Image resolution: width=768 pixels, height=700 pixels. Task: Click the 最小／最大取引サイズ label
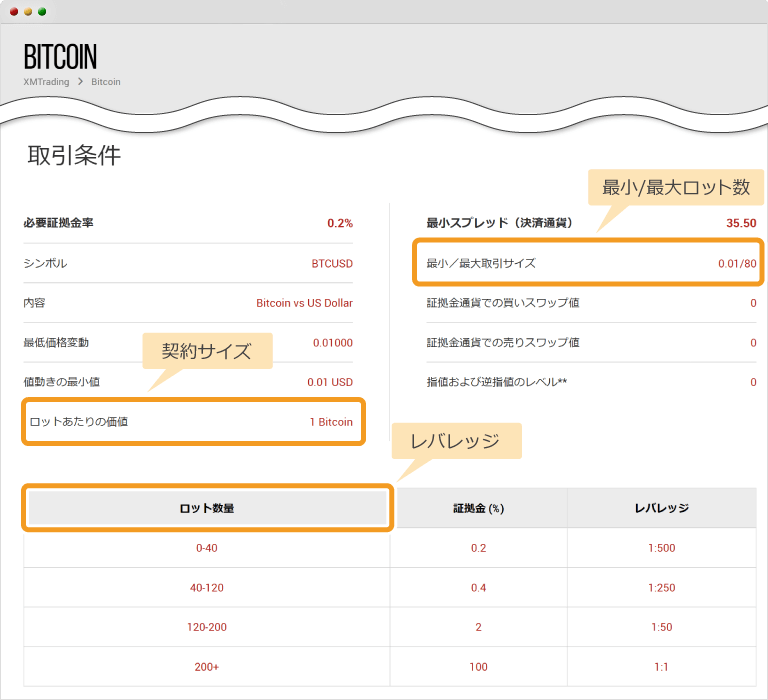481,264
